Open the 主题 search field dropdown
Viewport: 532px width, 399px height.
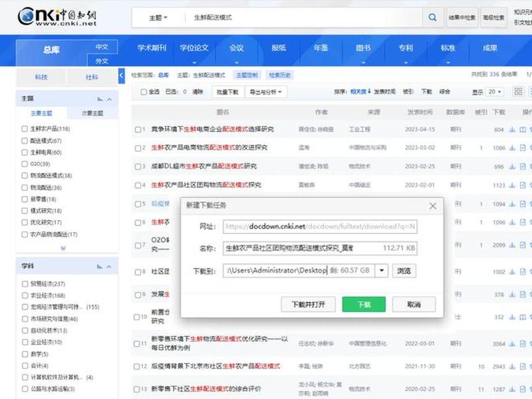coord(158,18)
